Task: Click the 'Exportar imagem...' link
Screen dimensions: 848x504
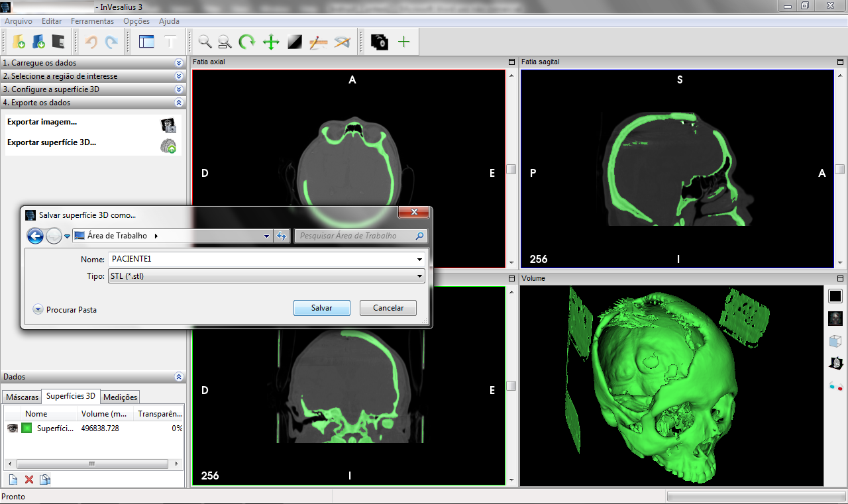Action: click(42, 122)
